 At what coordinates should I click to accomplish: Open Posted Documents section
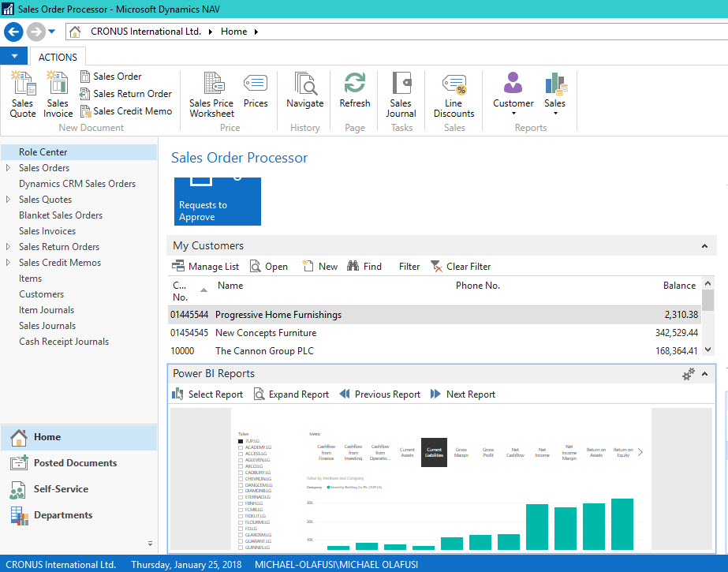[x=79, y=463]
